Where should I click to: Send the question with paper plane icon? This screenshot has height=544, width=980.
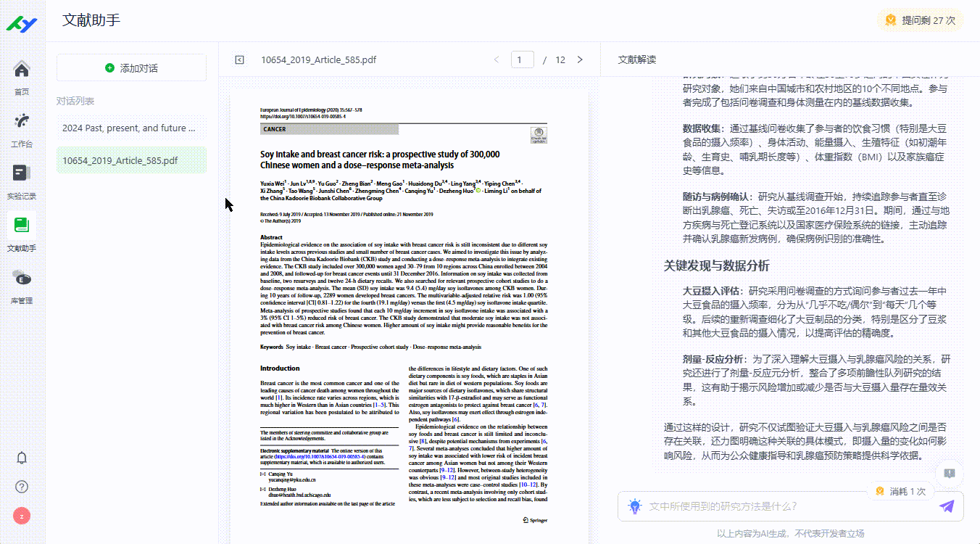click(x=947, y=506)
